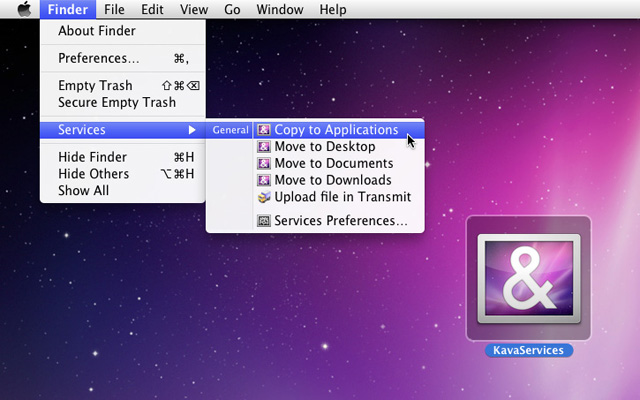The image size is (640, 400).
Task: Select the KavaServices ampersand desktop icon
Action: 528,279
